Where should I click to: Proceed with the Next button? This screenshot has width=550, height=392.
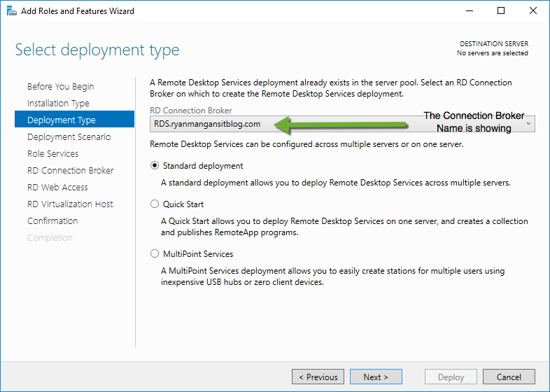[376, 377]
